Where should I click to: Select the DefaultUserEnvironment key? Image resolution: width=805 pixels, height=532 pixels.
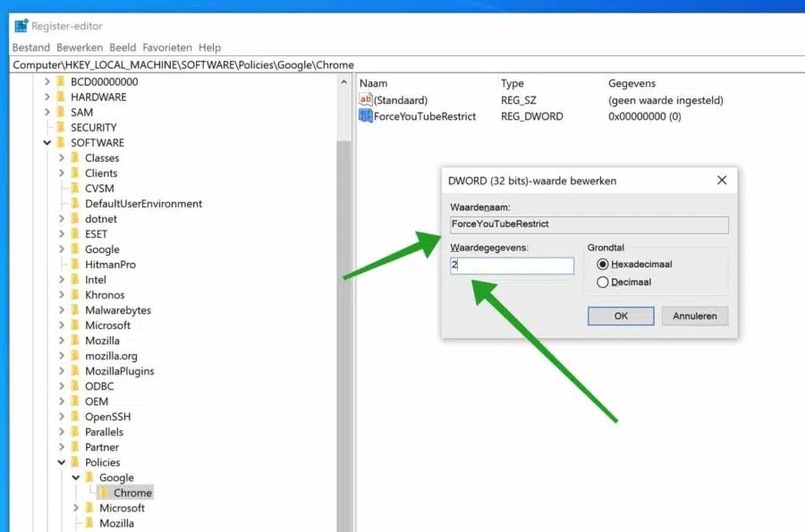coord(144,204)
